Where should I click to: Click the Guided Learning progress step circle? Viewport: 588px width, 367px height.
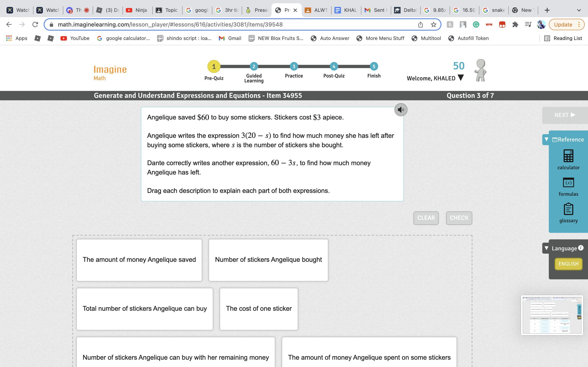click(x=254, y=66)
